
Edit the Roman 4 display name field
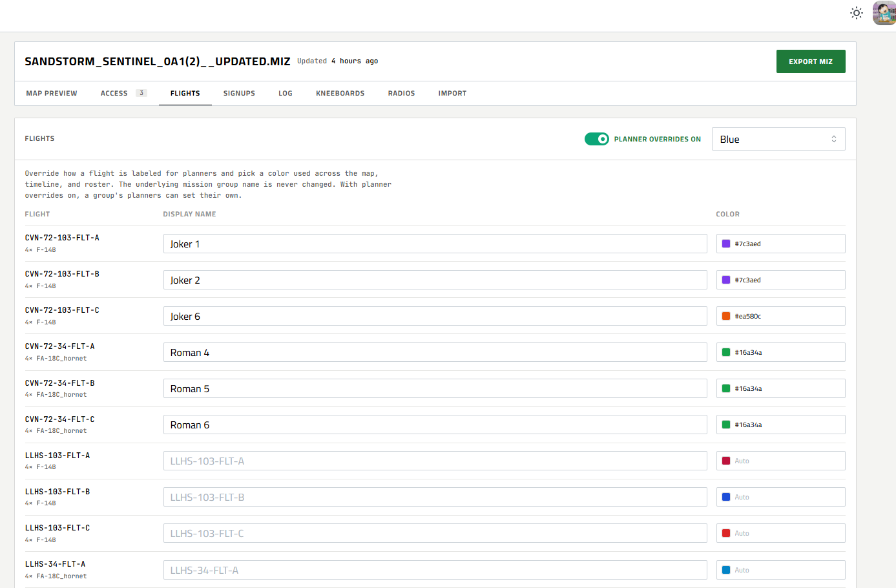point(435,352)
